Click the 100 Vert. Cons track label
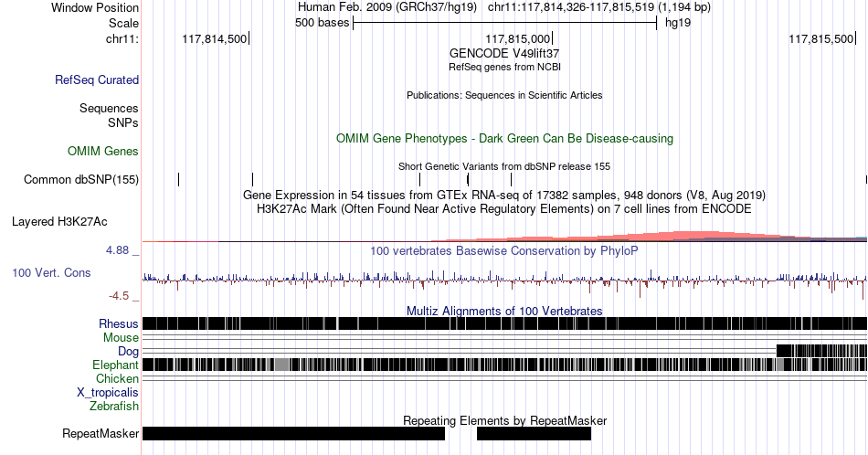868x455 pixels. [51, 272]
